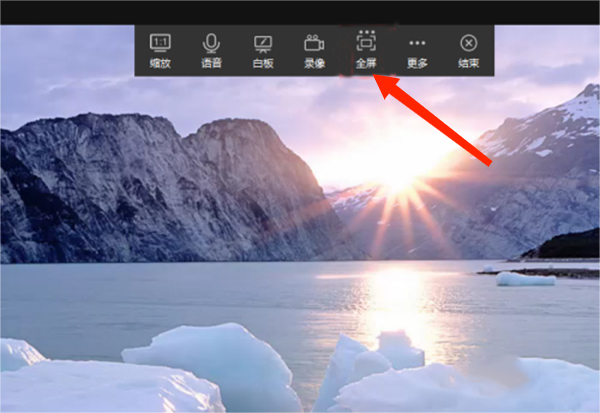Click 结束 to end the session
The width and height of the screenshot is (600, 413).
[x=468, y=52]
